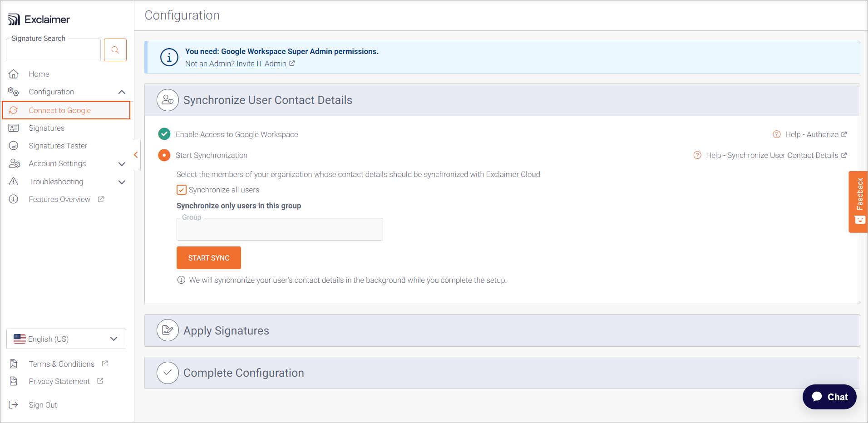Click the info icon in the blue banner
The height and width of the screenshot is (423, 868).
tap(169, 58)
